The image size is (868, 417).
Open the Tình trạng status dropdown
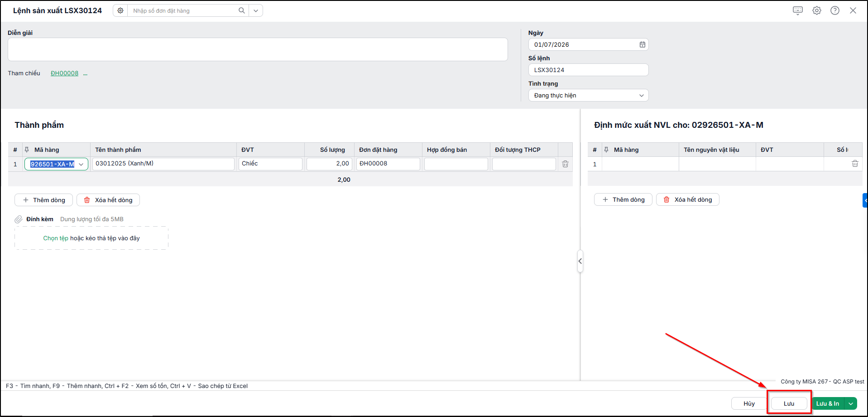(x=588, y=95)
